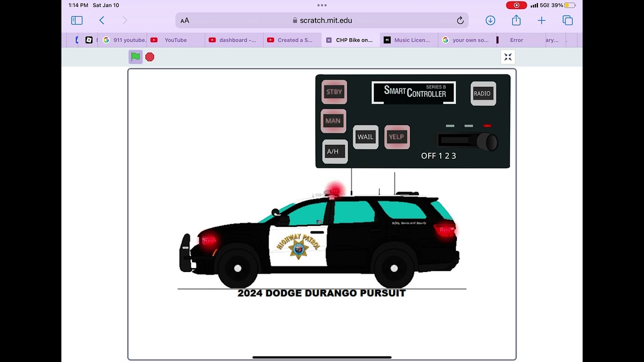644x362 pixels.
Task: Exit full screen mode with shrink icon
Action: click(x=508, y=57)
